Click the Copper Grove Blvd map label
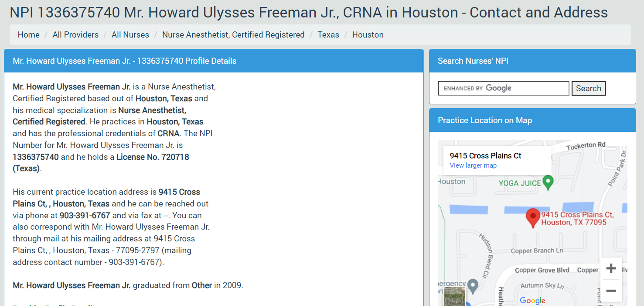The image size is (644, 306). coord(542,270)
